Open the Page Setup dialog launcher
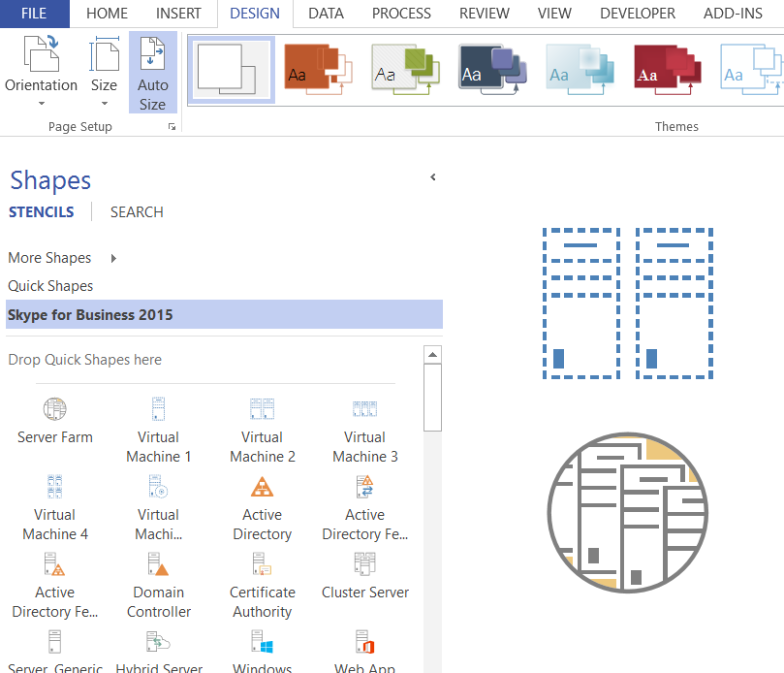 [172, 127]
